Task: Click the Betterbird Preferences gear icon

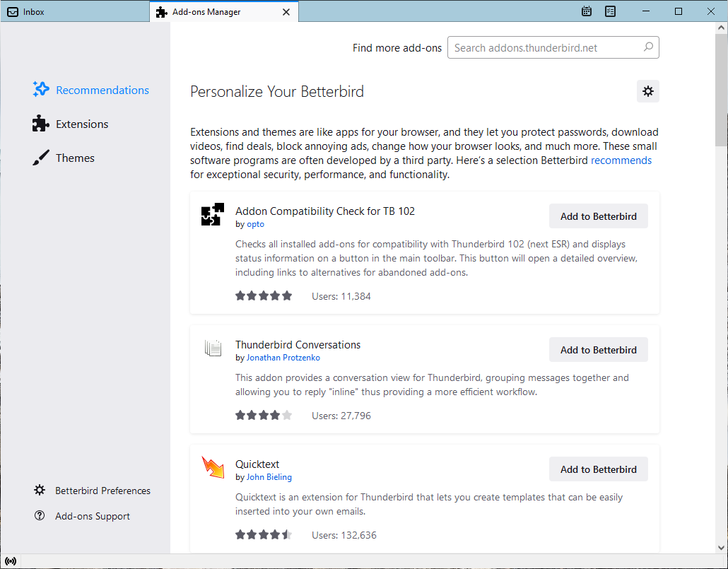Action: tap(40, 490)
